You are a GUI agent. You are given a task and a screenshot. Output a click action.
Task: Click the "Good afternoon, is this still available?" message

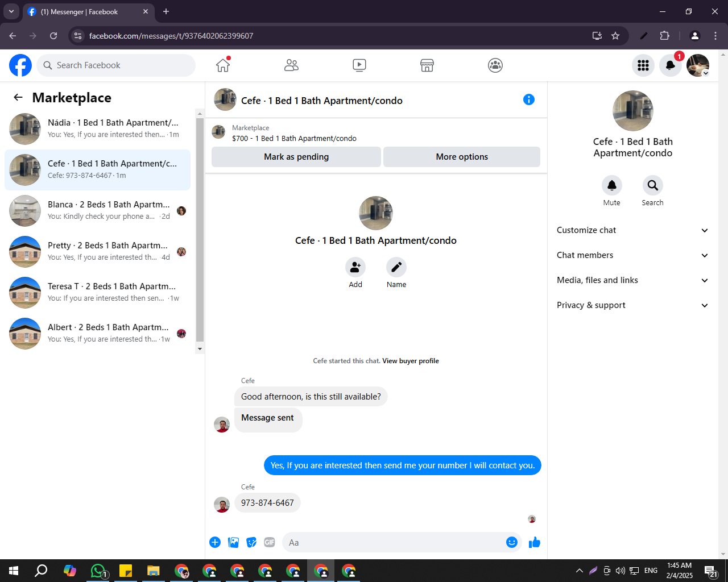point(311,397)
